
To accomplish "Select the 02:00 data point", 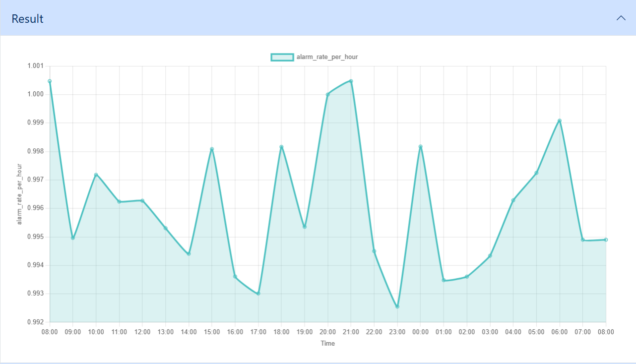I will pyautogui.click(x=467, y=277).
